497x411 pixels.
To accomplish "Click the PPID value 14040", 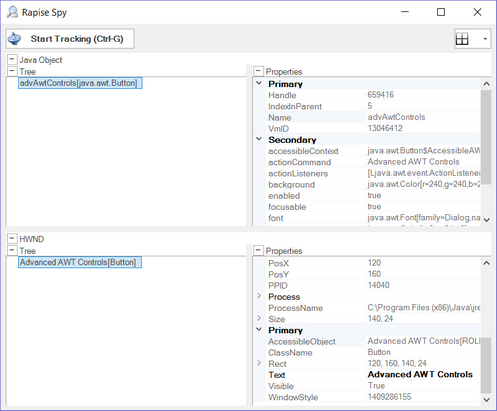I will click(x=379, y=285).
